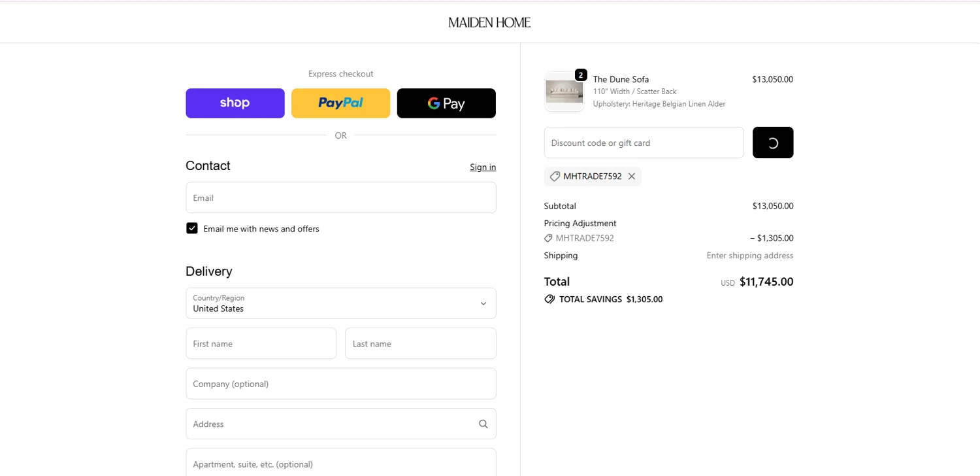The height and width of the screenshot is (476, 980).
Task: Click the tag icon on MHTRADE7592 chip
Action: click(555, 177)
